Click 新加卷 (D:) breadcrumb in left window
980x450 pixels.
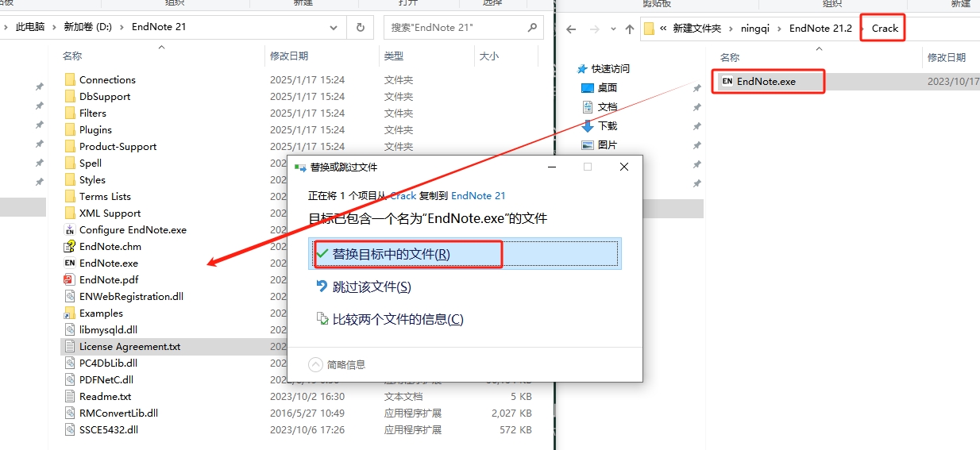87,27
